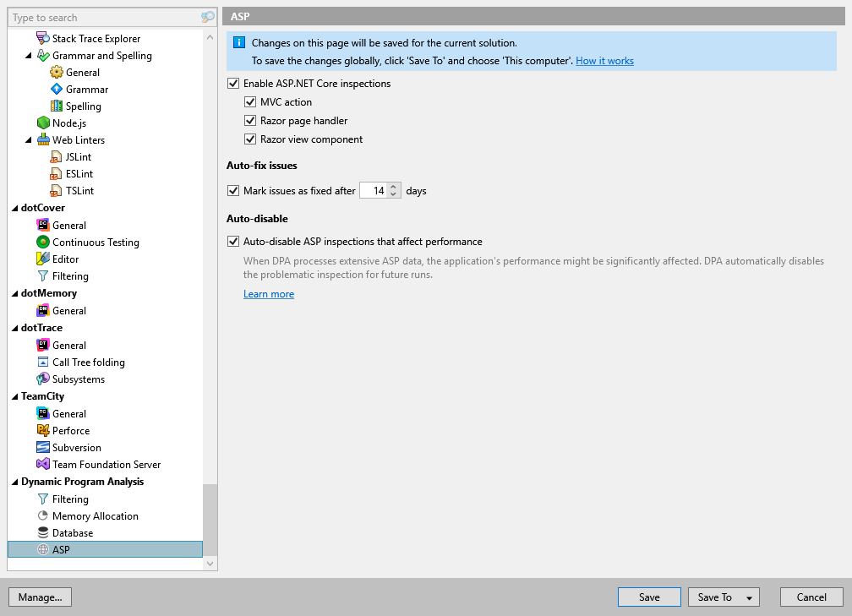Viewport: 852px width, 616px height.
Task: Toggle auto-disabling of performance-heavy ASP inspections
Action: pos(233,241)
